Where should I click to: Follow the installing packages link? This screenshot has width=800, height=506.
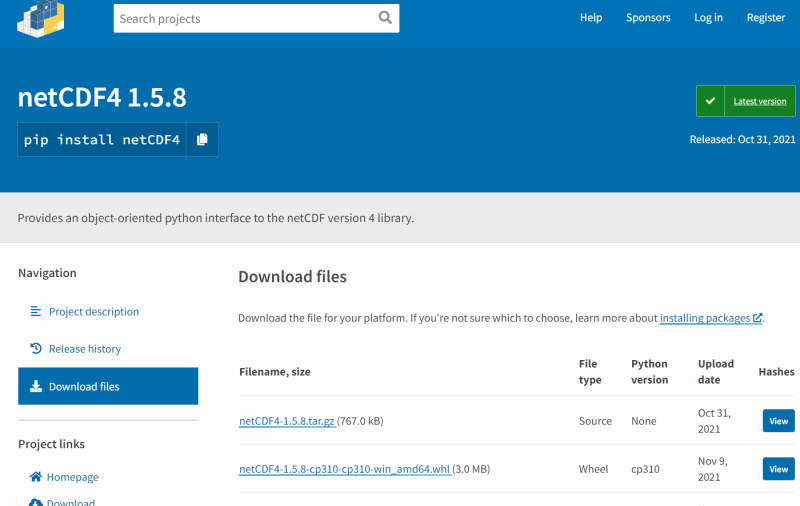click(705, 318)
